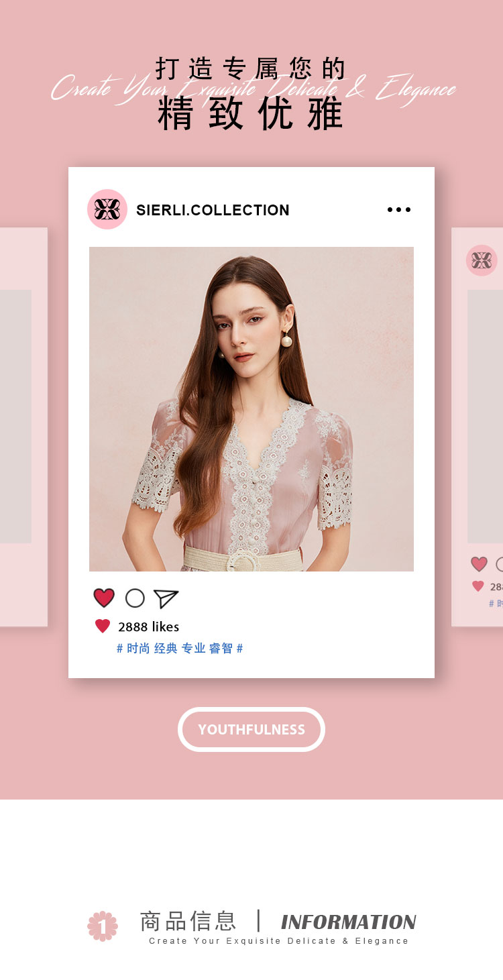Click the paper plane share icon

[166, 598]
